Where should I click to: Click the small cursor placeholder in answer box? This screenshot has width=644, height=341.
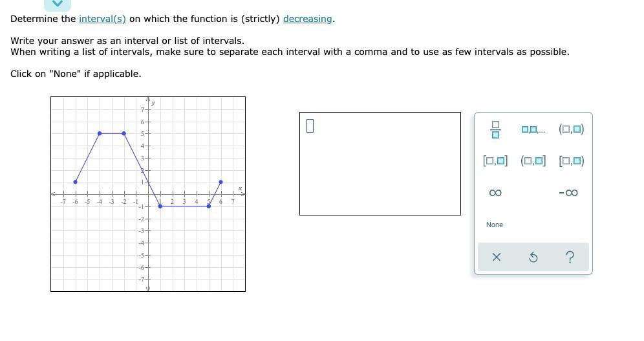tap(310, 126)
